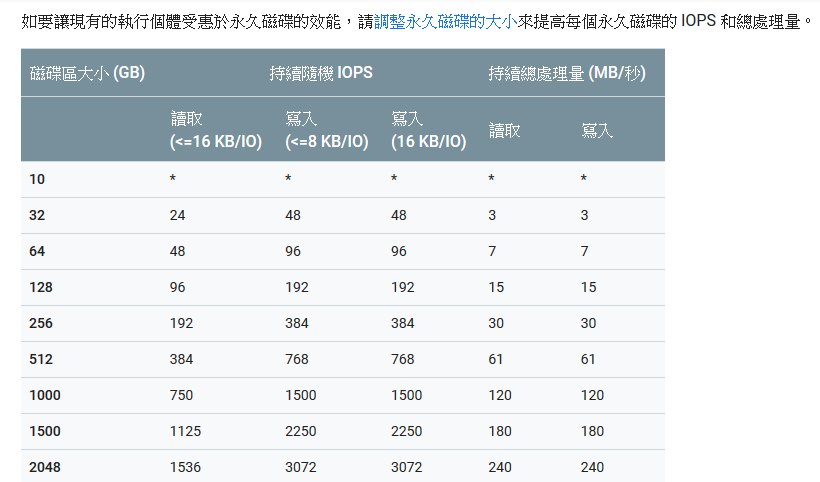Image resolution: width=820 pixels, height=482 pixels.
Task: Click write <=8 KB value 768 in row 512
Action: pos(297,359)
